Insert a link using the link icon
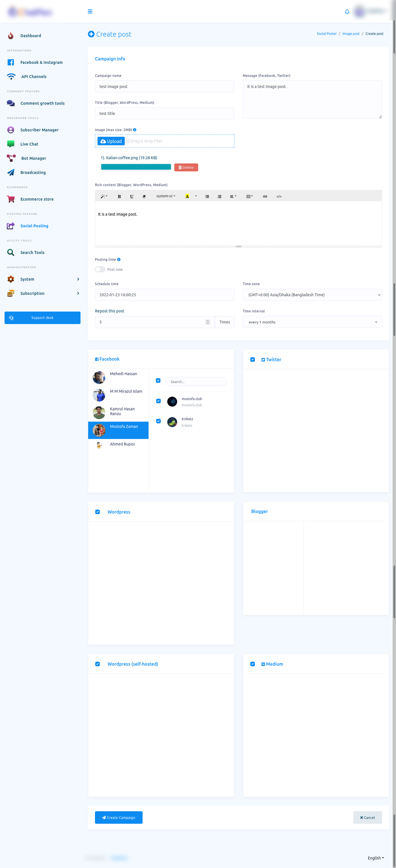The height and width of the screenshot is (868, 396). click(265, 196)
